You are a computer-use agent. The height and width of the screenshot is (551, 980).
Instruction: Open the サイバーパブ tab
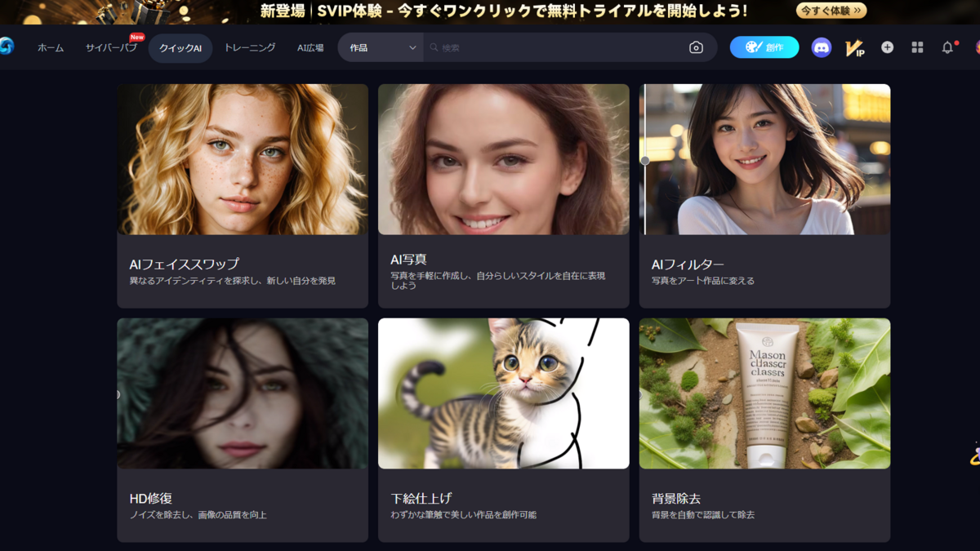111,48
